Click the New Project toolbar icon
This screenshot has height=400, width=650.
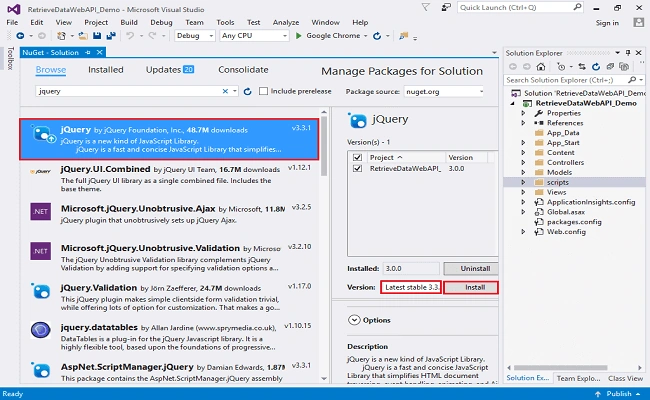(x=61, y=36)
